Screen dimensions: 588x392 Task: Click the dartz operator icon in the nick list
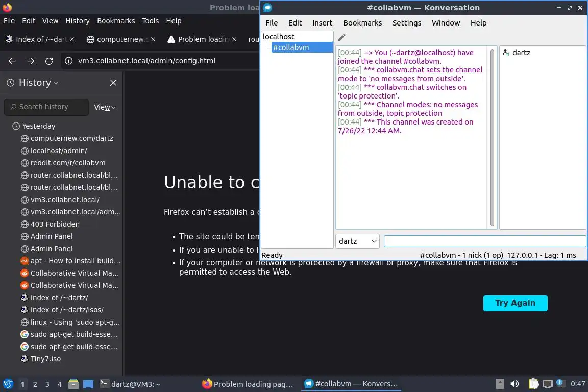click(x=506, y=53)
